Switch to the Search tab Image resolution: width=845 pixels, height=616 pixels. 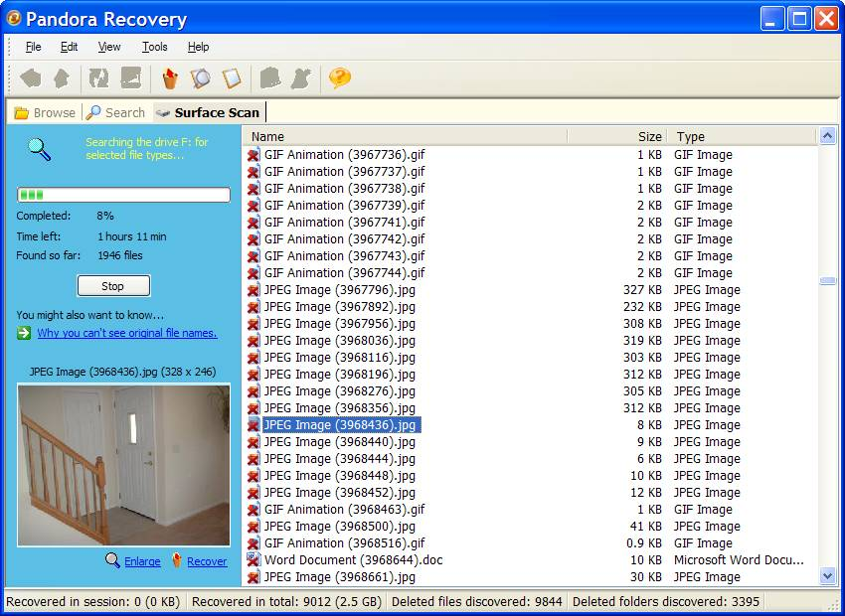coord(116,112)
